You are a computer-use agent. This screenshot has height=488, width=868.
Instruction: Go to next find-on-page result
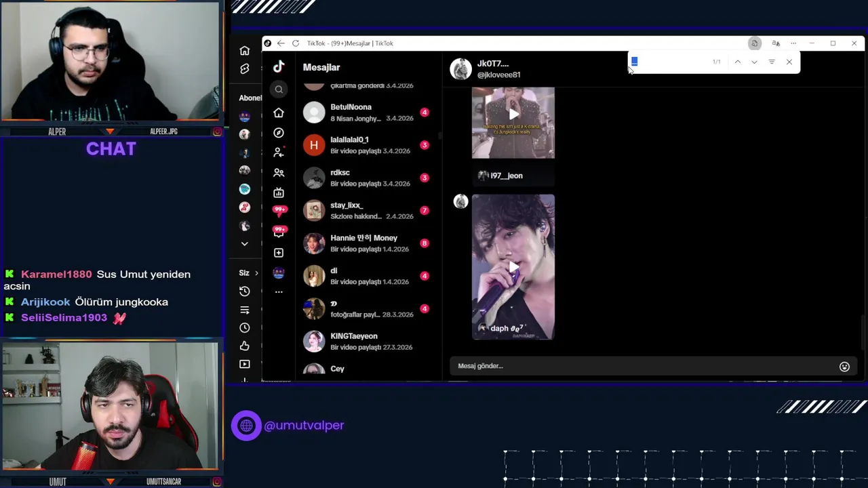tap(754, 62)
